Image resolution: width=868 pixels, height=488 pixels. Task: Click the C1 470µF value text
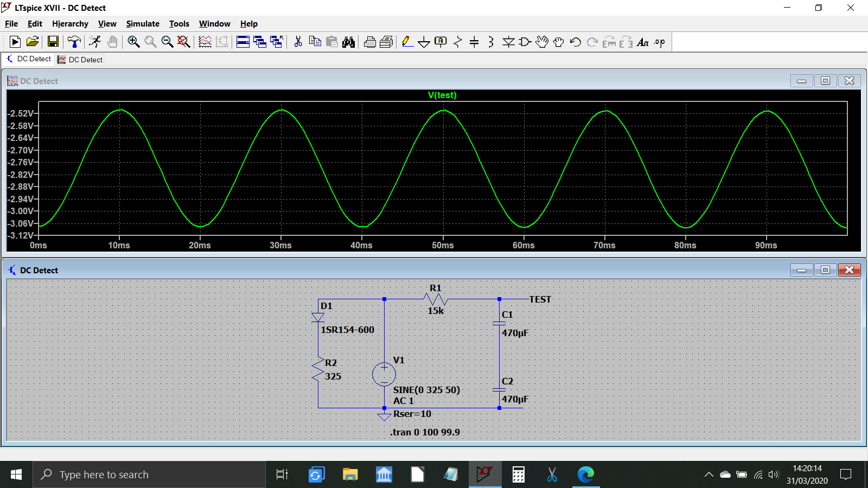515,333
